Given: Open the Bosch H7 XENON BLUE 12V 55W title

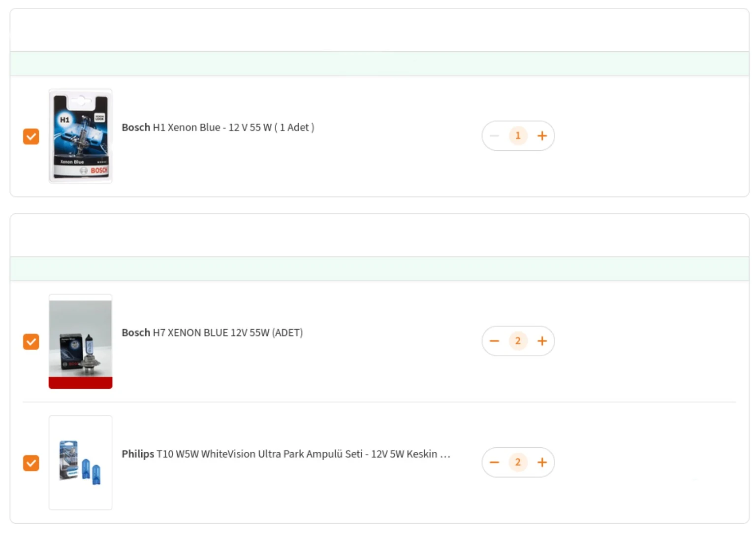Looking at the screenshot, I should pyautogui.click(x=212, y=333).
